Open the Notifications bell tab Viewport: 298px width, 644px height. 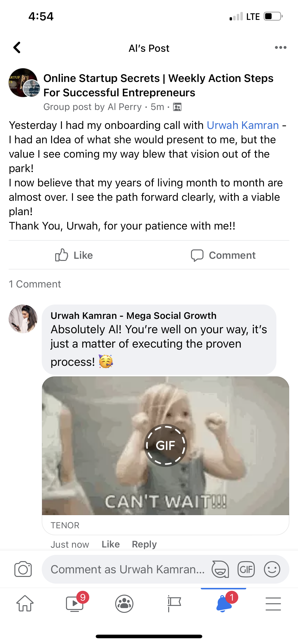pos(224,604)
